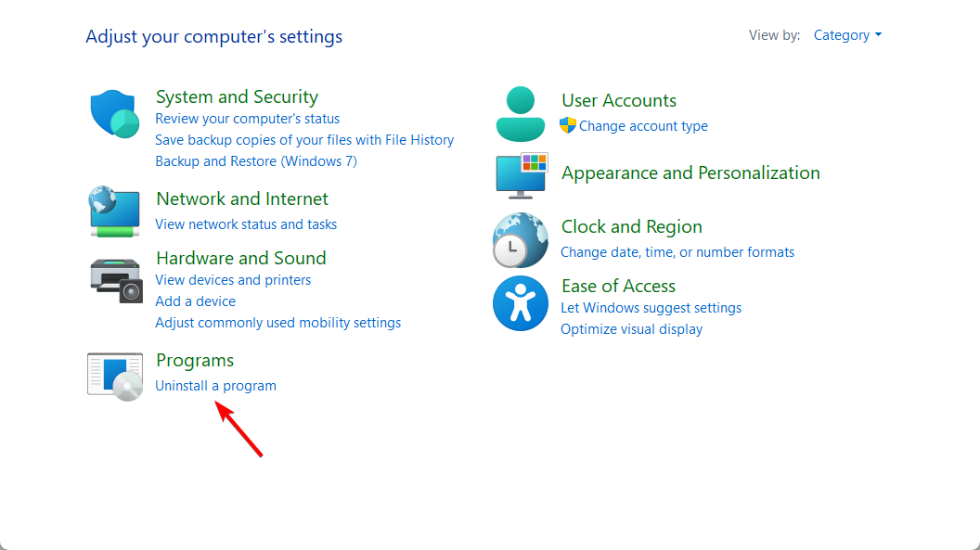980x550 pixels.
Task: Open the View by Category dropdown
Action: [x=846, y=35]
